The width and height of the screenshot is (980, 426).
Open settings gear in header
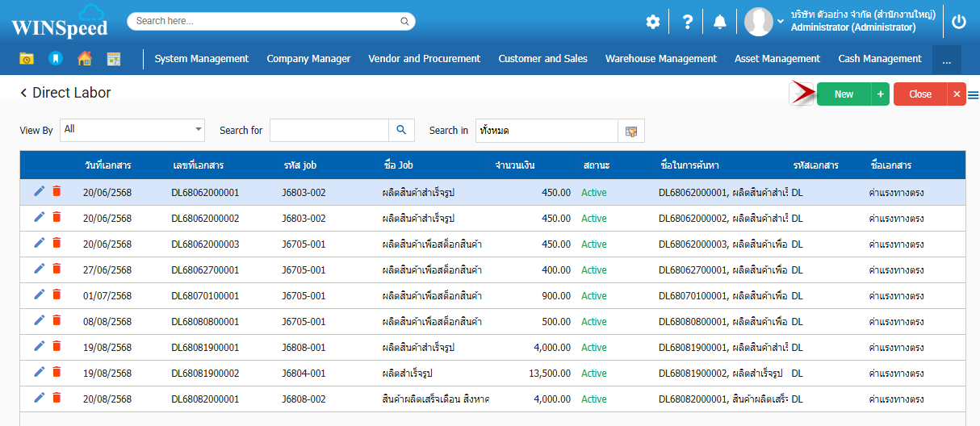(652, 22)
